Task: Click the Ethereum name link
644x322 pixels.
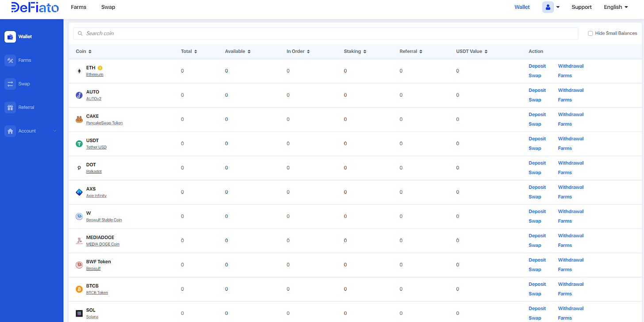Action: click(x=95, y=74)
